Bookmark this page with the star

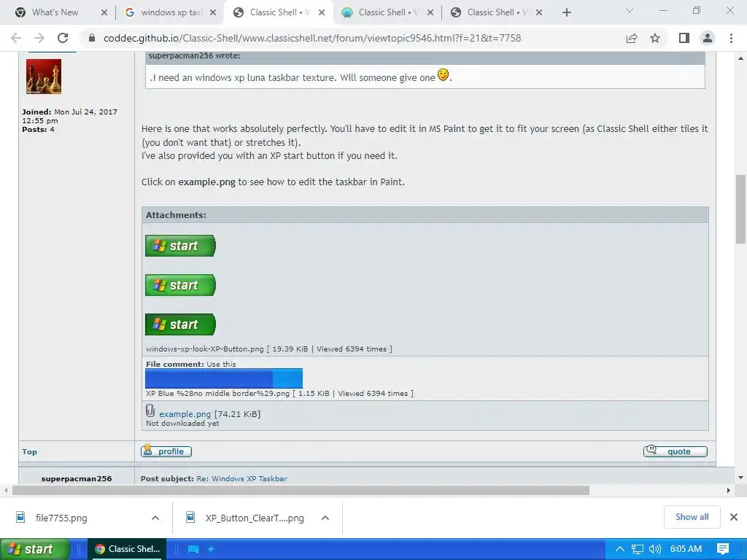click(655, 38)
